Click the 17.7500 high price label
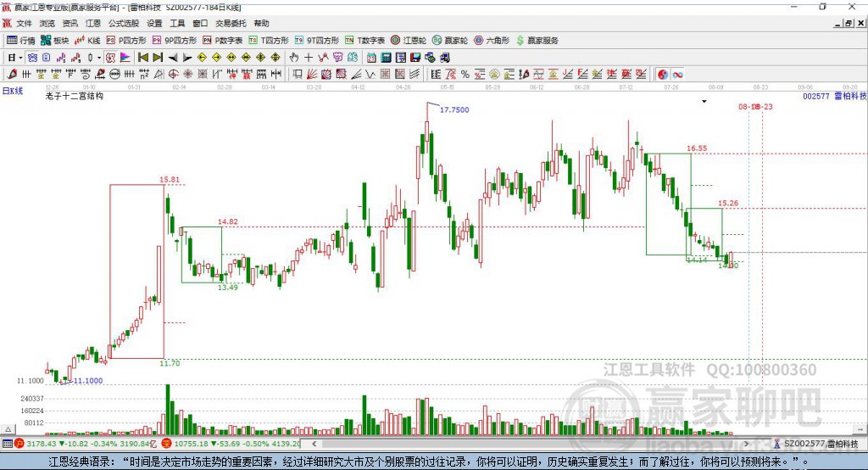This screenshot has width=868, height=470. coord(454,109)
